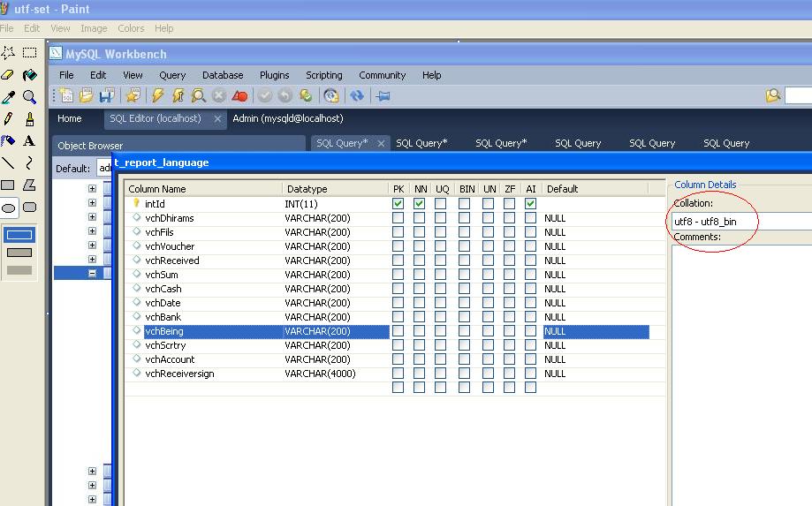812x506 pixels.
Task: Click the Comments text area
Action: (x=741, y=375)
